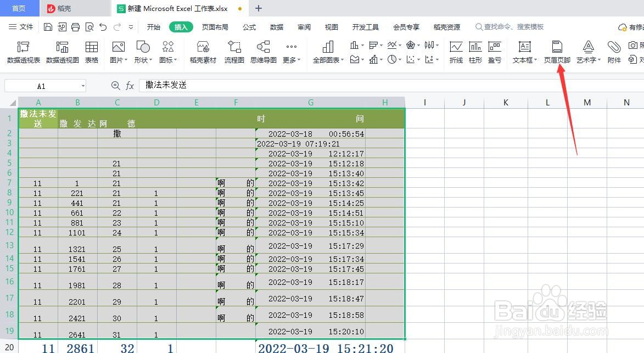Click the Print icon in quick access toolbar
Screen dimensions: 644x353
[x=75, y=26]
